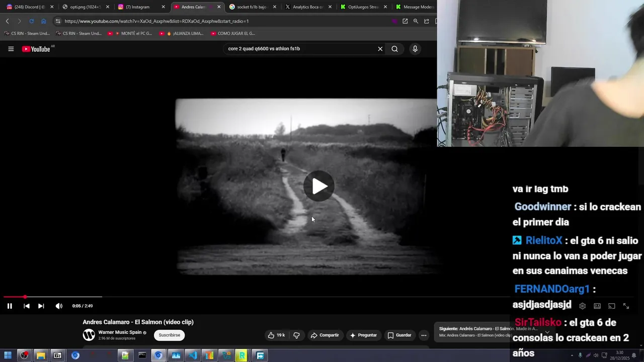Open the YouTube hamburger guide menu
The height and width of the screenshot is (362, 644).
pos(11,49)
